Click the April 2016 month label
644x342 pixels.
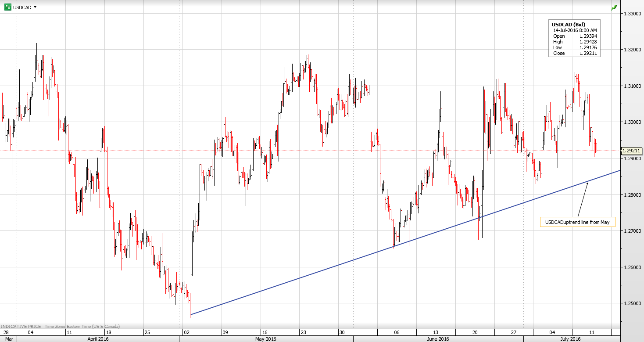[x=98, y=338]
